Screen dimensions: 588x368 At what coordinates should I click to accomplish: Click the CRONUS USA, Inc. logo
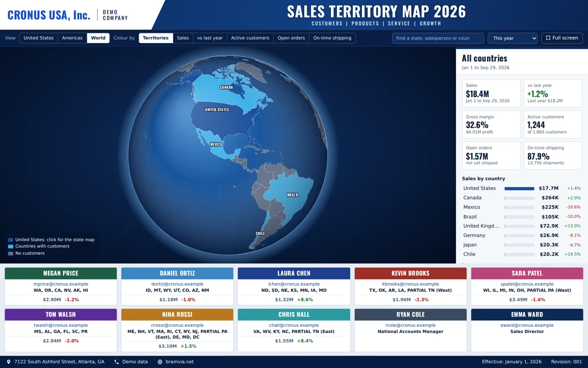[x=49, y=15]
